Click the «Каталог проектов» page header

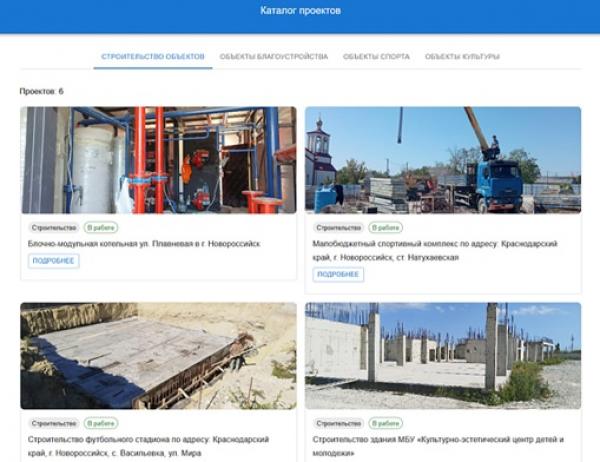tap(300, 11)
